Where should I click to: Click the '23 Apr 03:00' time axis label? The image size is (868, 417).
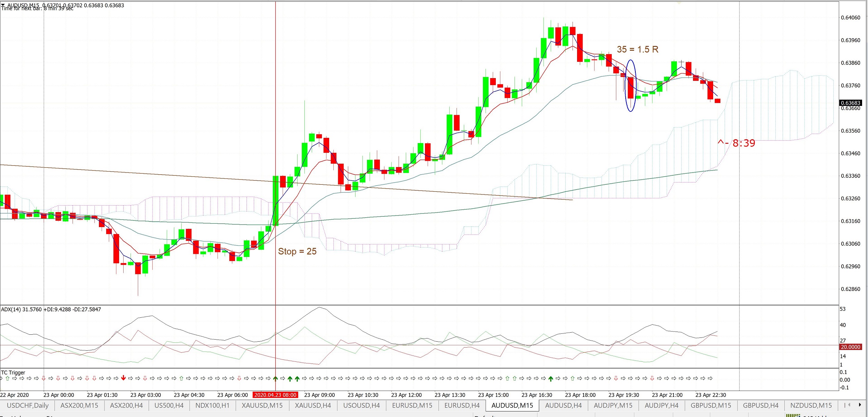coord(145,395)
